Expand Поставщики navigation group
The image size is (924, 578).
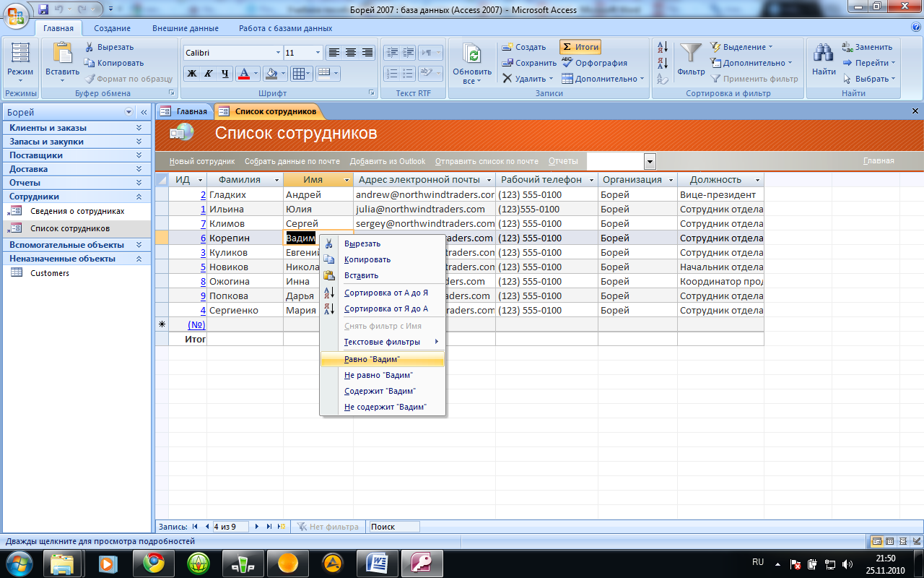77,155
